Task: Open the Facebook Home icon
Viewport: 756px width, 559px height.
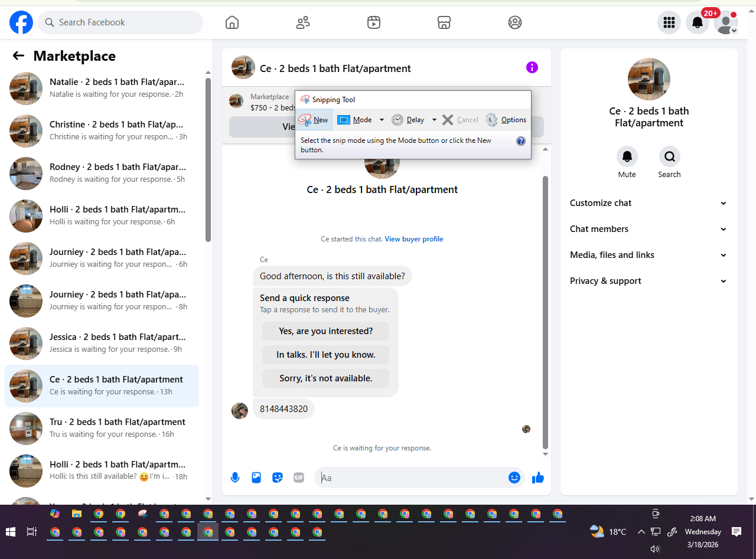Action: tap(232, 22)
